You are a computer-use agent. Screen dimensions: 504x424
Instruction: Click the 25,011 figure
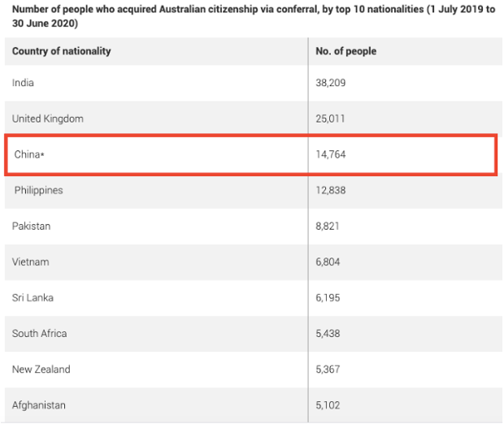331,119
